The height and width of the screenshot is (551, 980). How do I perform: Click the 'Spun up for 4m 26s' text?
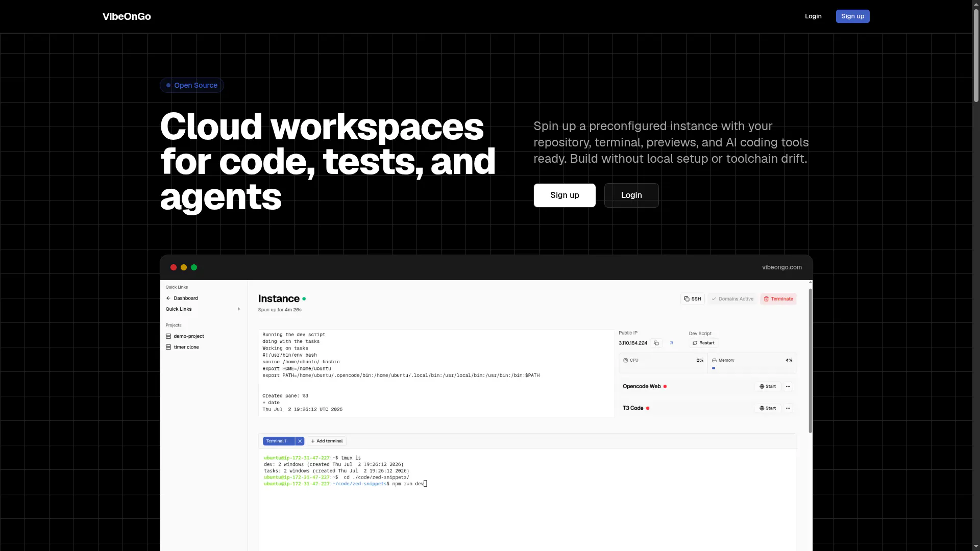[x=280, y=310]
